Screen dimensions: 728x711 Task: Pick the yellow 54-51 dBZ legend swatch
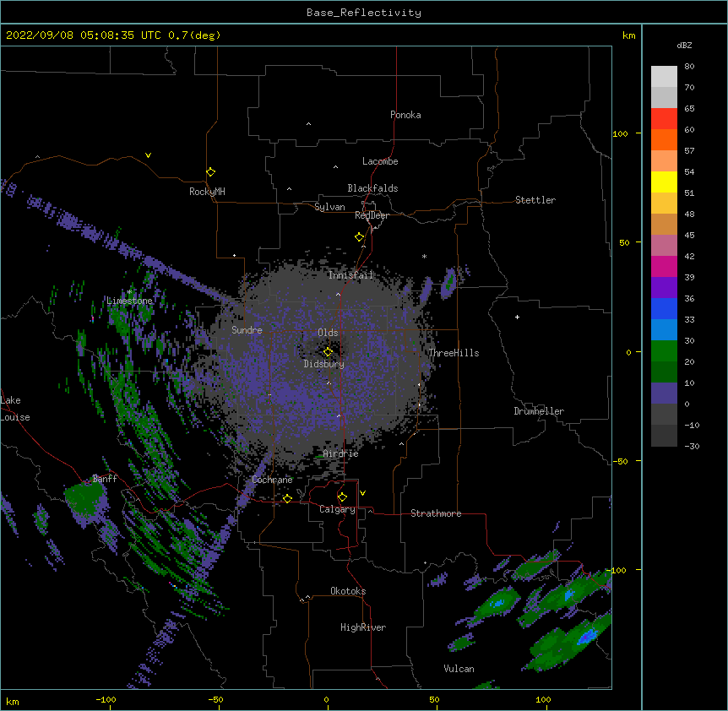pos(664,182)
